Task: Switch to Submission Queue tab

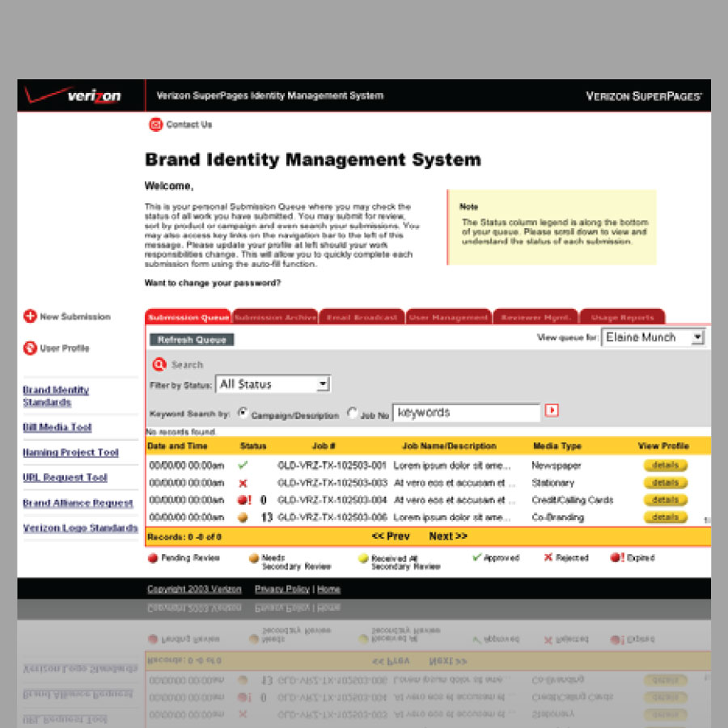Action: point(188,317)
